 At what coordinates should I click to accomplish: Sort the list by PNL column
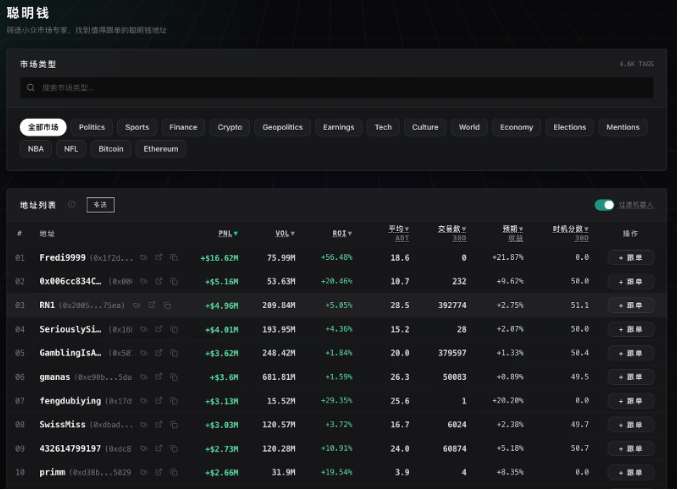click(x=228, y=233)
